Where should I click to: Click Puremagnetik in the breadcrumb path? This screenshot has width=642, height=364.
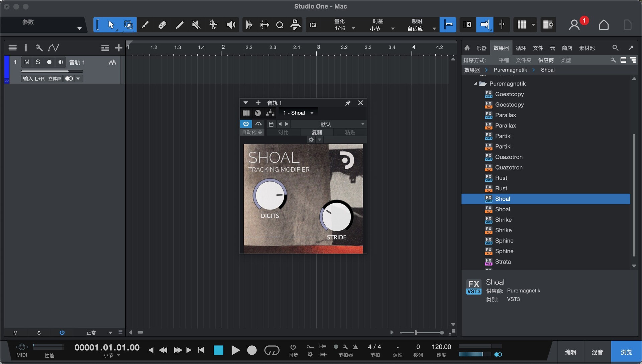tap(510, 70)
